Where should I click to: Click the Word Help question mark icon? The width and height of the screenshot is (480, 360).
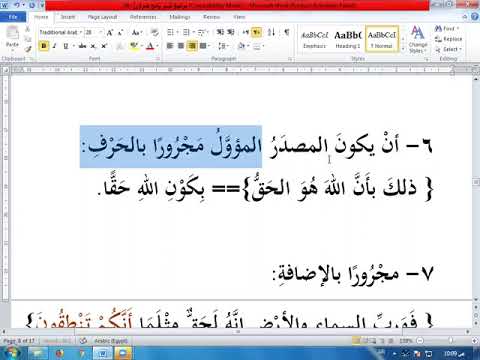[475, 17]
